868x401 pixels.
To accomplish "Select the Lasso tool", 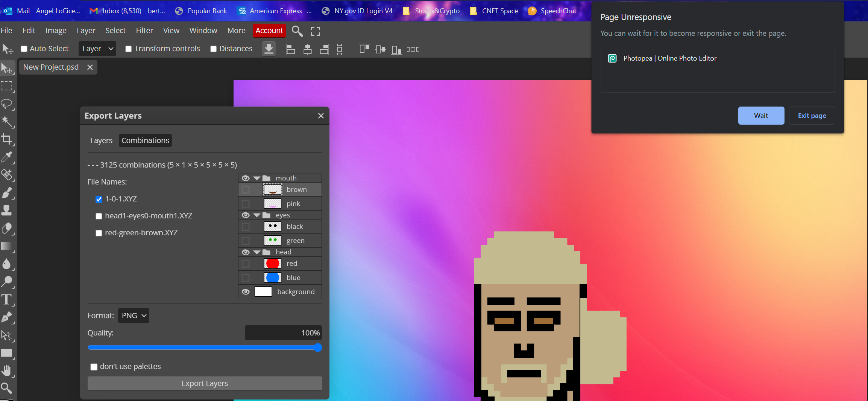I will (7, 104).
